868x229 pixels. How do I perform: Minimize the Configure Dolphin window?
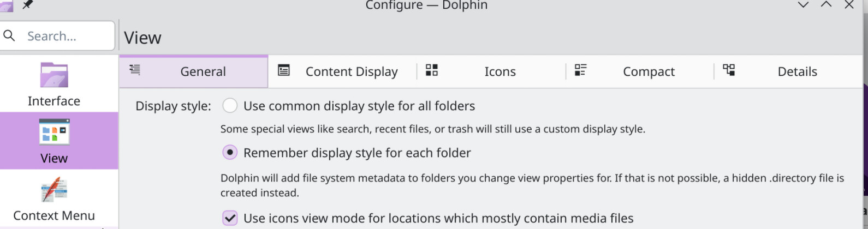[x=803, y=5]
